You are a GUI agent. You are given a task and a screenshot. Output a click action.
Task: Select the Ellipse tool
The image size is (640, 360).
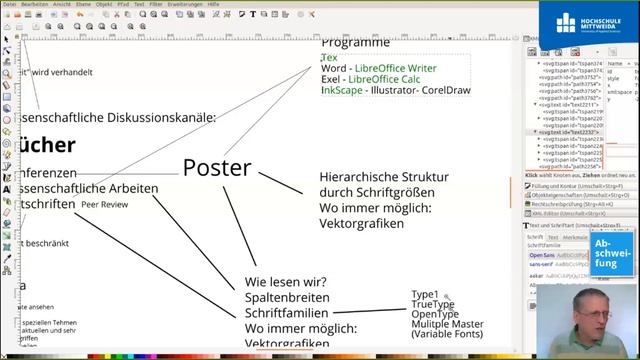click(x=7, y=120)
